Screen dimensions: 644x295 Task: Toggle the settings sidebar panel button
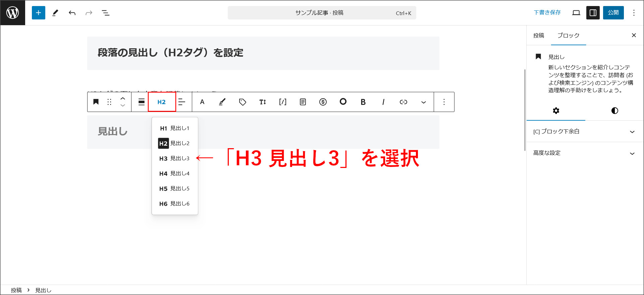pyautogui.click(x=593, y=13)
